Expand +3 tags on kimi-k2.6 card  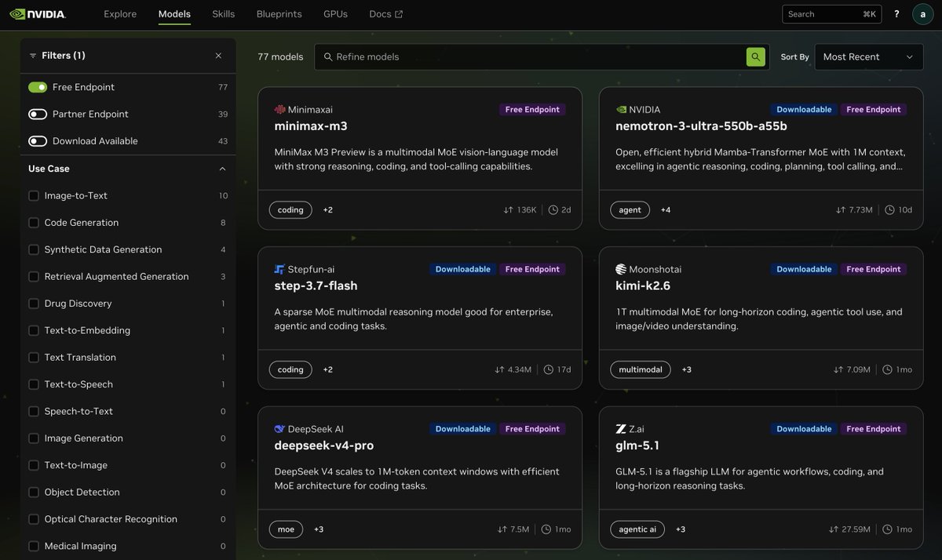[x=686, y=369]
